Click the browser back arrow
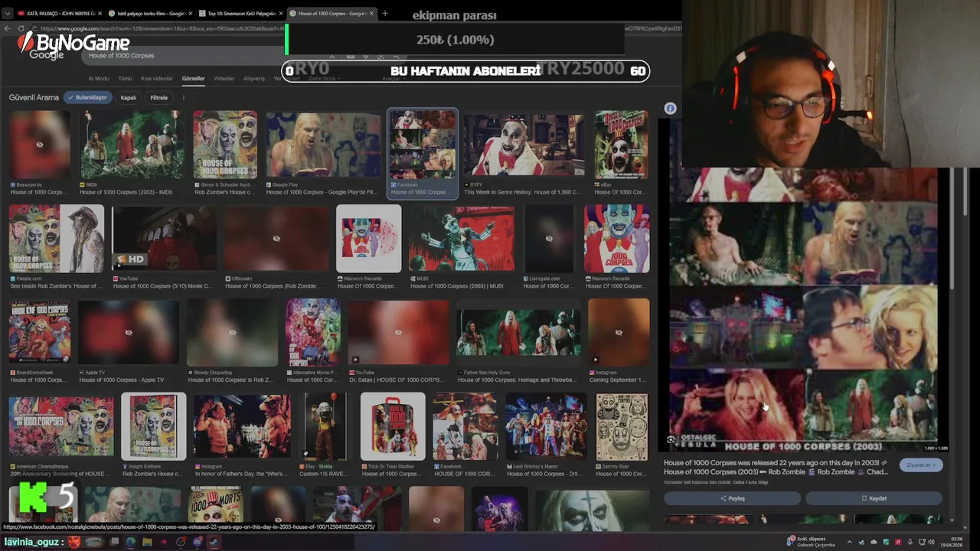This screenshot has width=980, height=551. (x=8, y=28)
